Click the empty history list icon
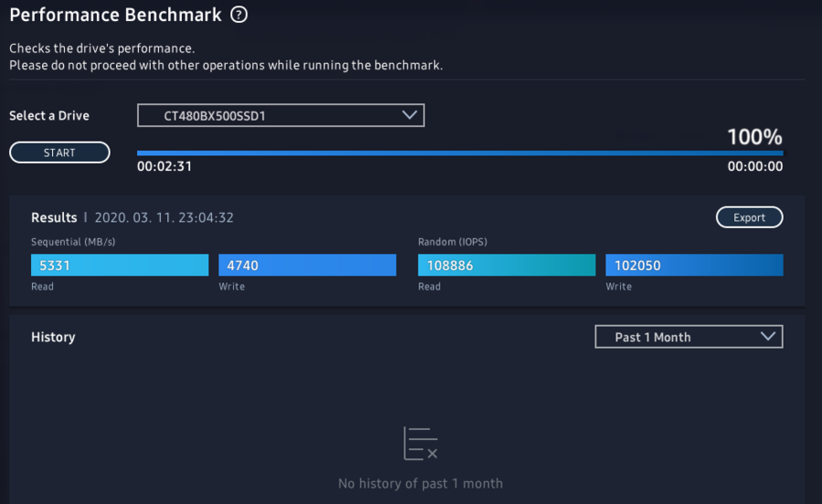 (x=420, y=443)
